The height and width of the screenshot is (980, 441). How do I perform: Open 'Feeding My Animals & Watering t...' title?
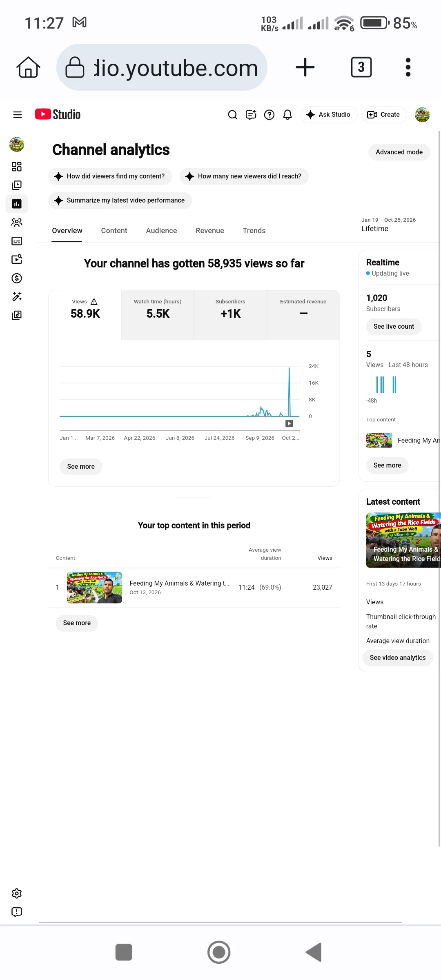click(179, 584)
